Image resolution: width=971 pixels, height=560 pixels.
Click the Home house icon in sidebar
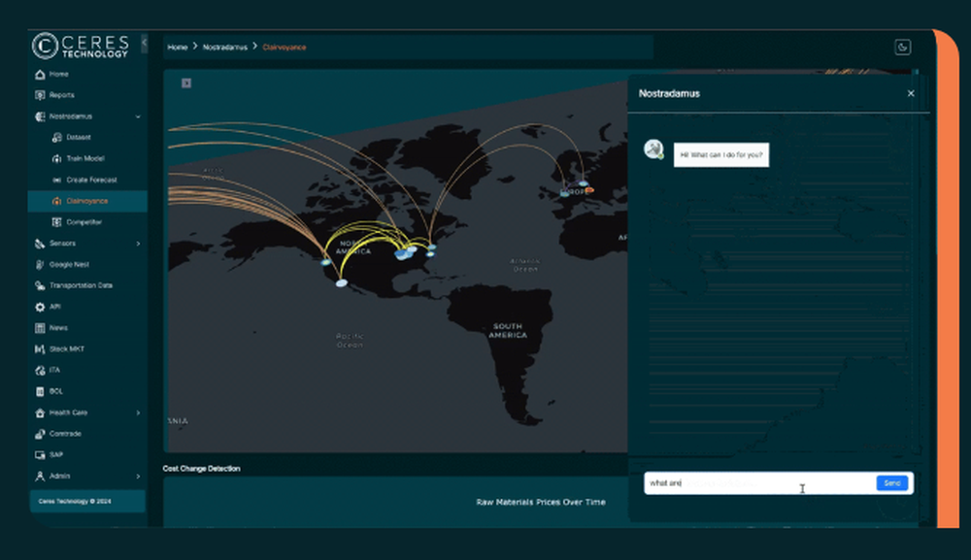40,75
